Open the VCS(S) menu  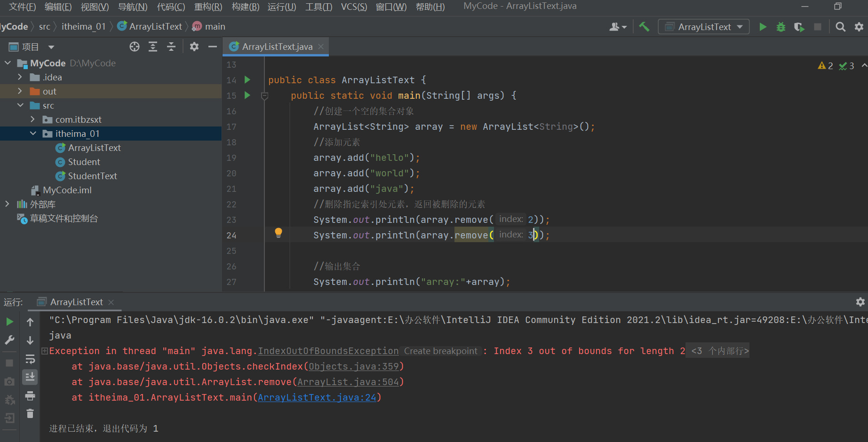tap(354, 7)
